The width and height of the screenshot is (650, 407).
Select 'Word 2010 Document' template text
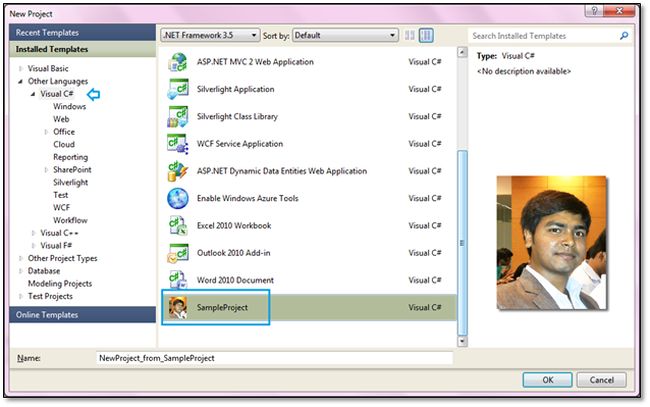point(235,280)
